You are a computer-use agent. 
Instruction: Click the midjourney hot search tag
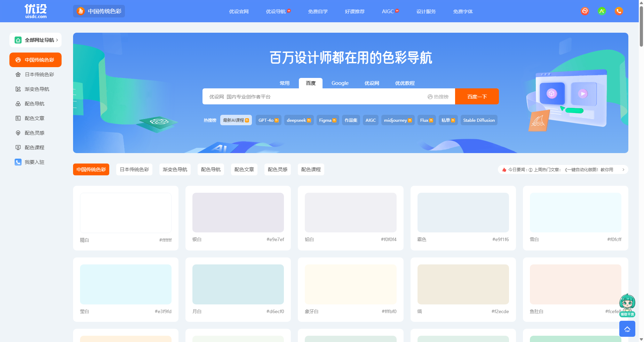tap(398, 120)
